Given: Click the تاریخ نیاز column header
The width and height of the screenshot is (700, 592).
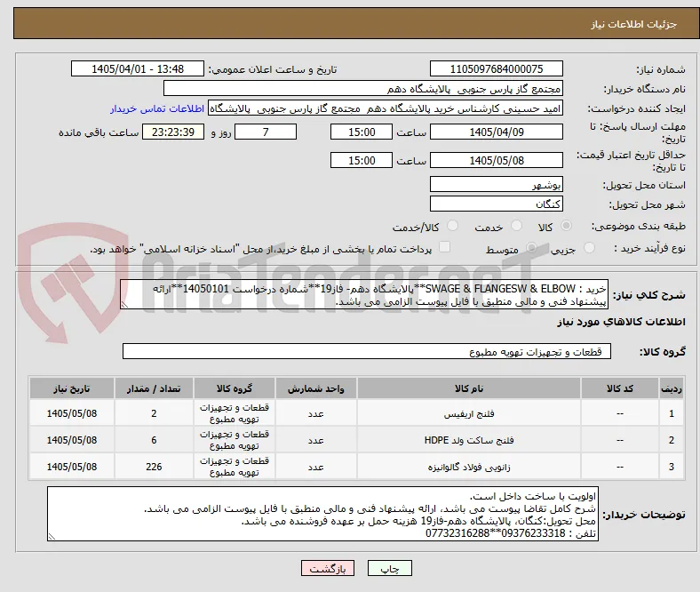Looking at the screenshot, I should 71,388.
